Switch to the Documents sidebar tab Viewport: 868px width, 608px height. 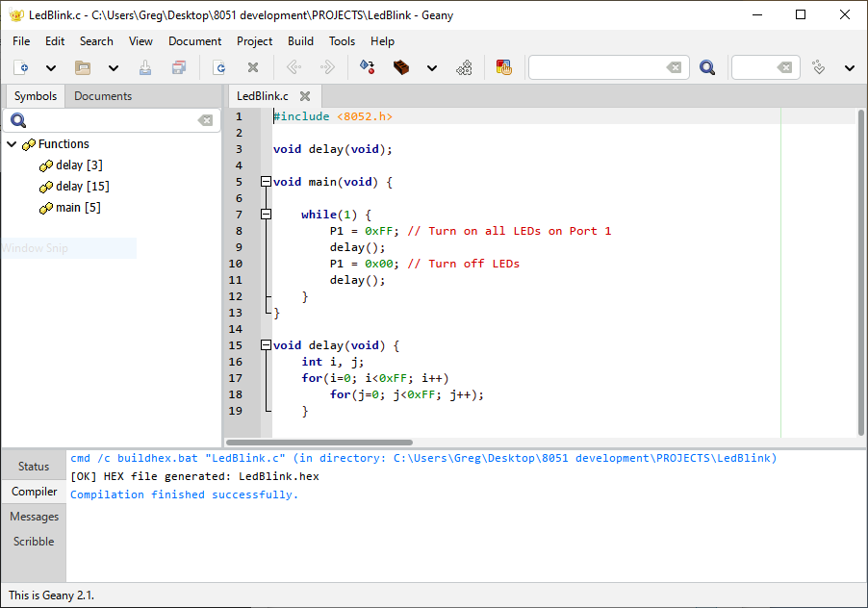point(103,95)
